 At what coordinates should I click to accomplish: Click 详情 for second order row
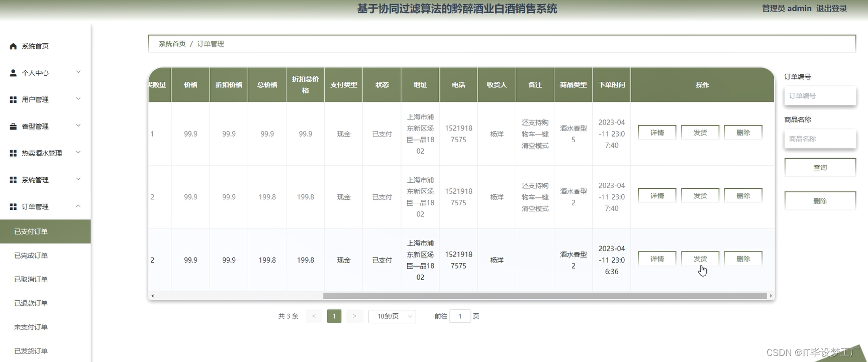(657, 196)
